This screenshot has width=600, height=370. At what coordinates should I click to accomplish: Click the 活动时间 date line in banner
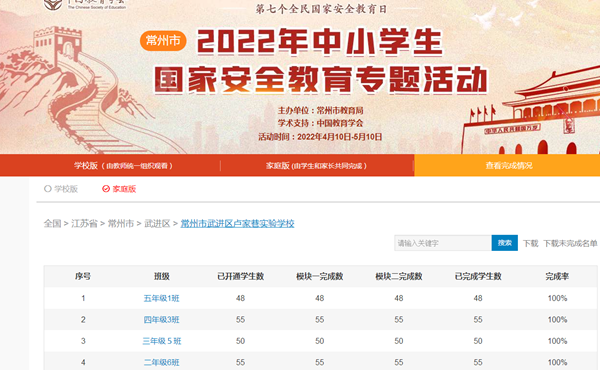click(x=320, y=137)
